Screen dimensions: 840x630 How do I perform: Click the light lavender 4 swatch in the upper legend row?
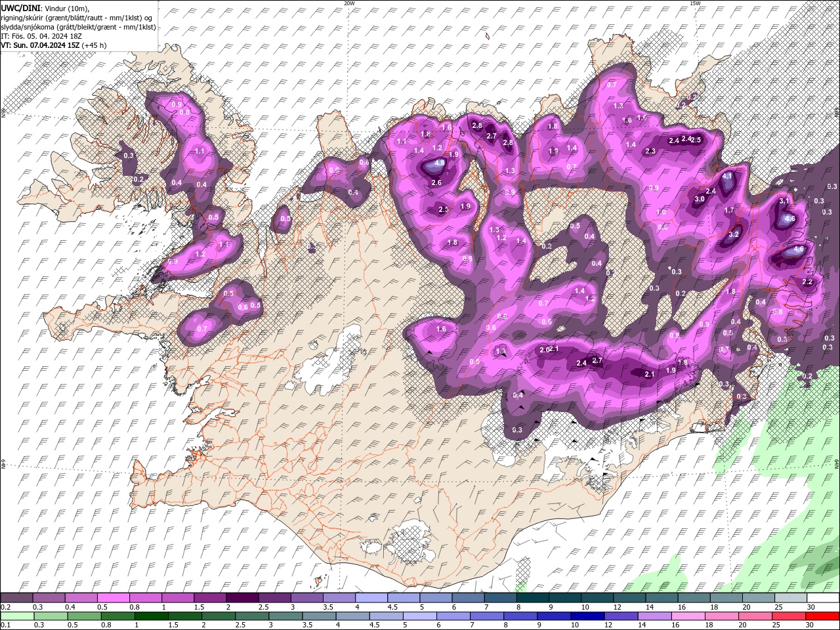[371, 597]
